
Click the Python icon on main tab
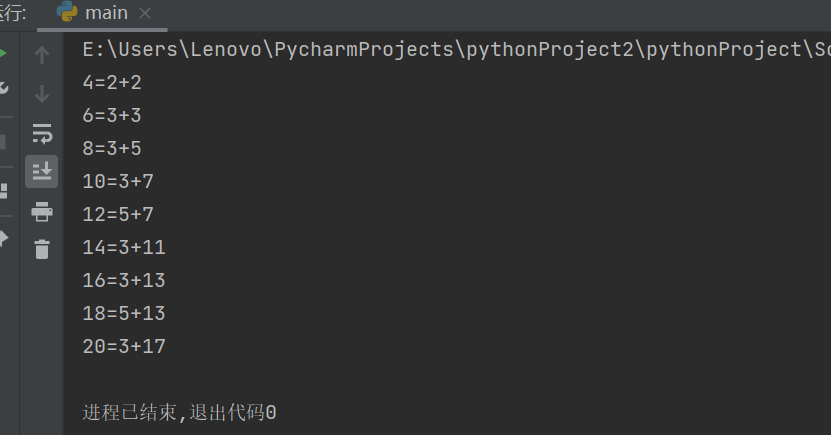68,13
